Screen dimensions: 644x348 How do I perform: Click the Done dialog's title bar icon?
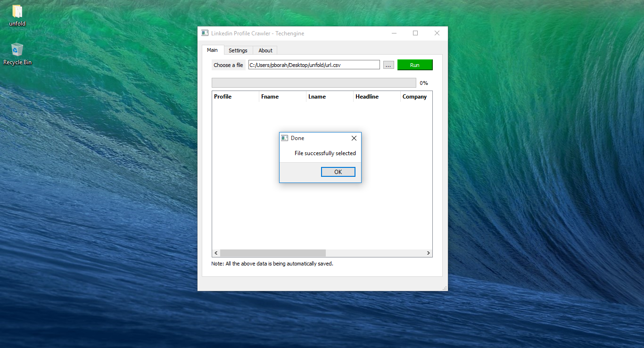[284, 138]
